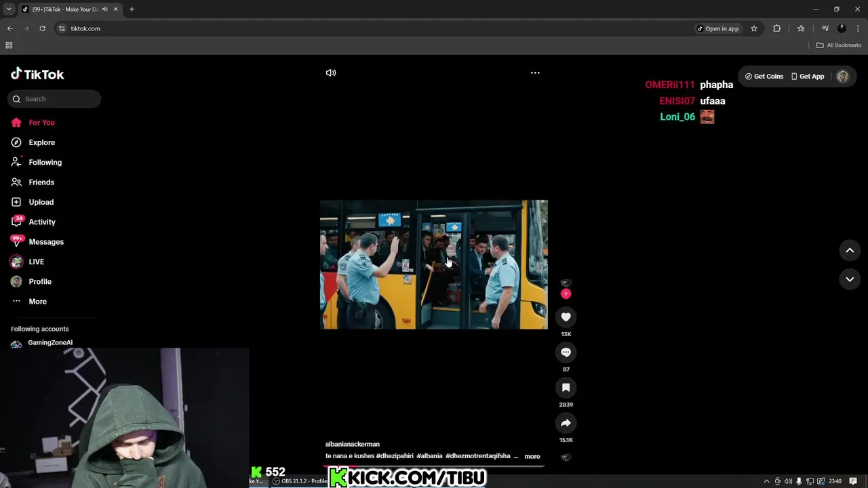
Task: Open the taskbar clock showing 23:40
Action: pos(835,481)
